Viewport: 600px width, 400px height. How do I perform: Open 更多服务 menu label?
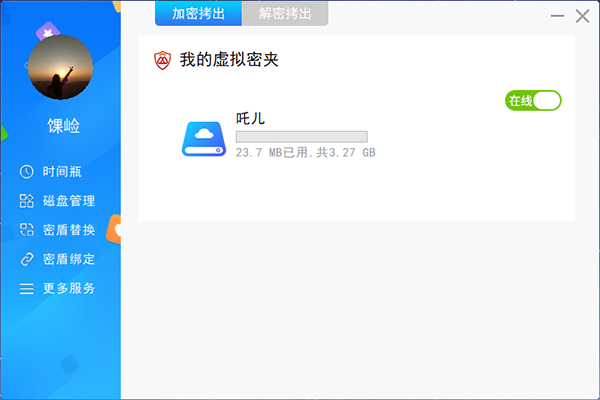pos(69,288)
